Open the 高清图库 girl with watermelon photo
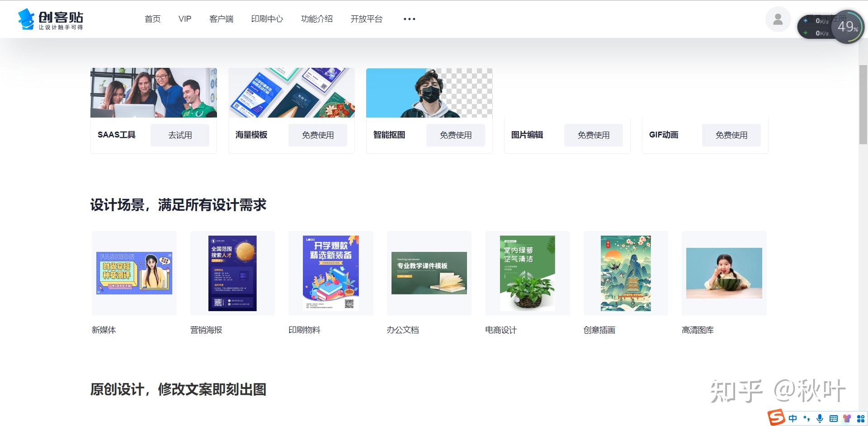The width and height of the screenshot is (868, 426). pos(724,273)
